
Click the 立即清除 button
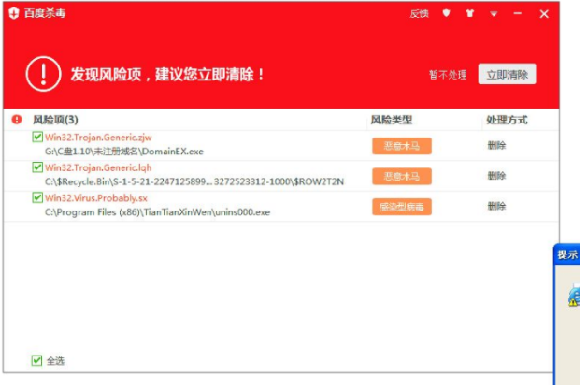(507, 75)
